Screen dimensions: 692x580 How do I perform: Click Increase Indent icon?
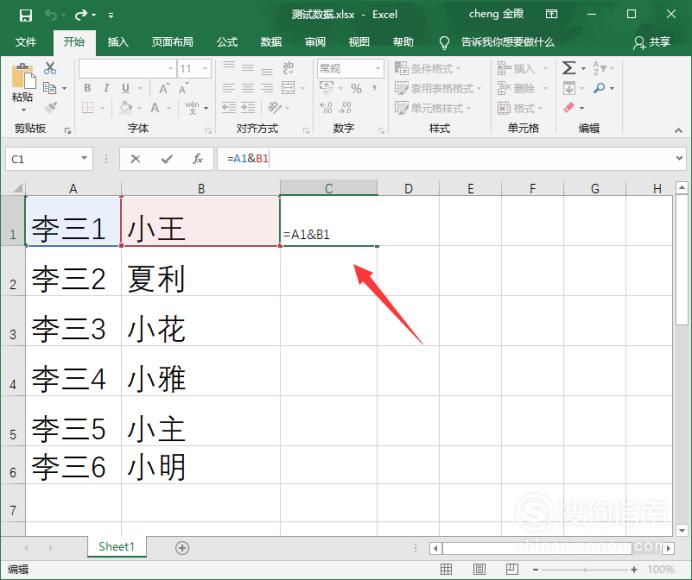[248, 107]
